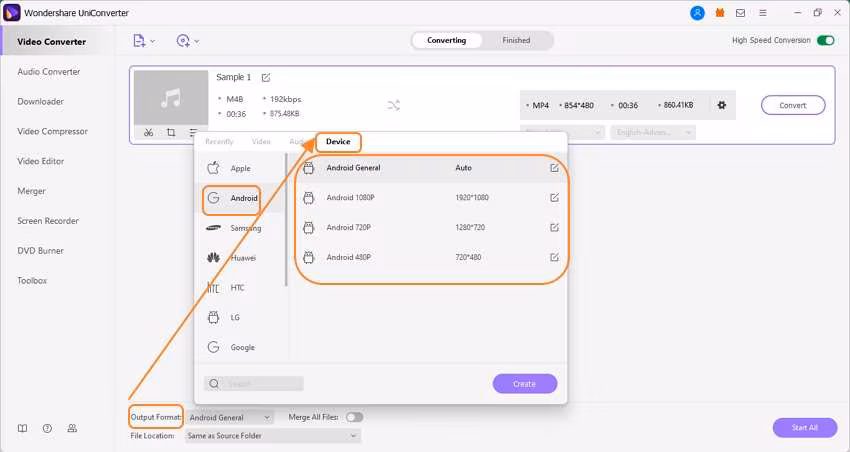Toggle Merge All Files switch
Screen dimensions: 850x452
coord(355,417)
